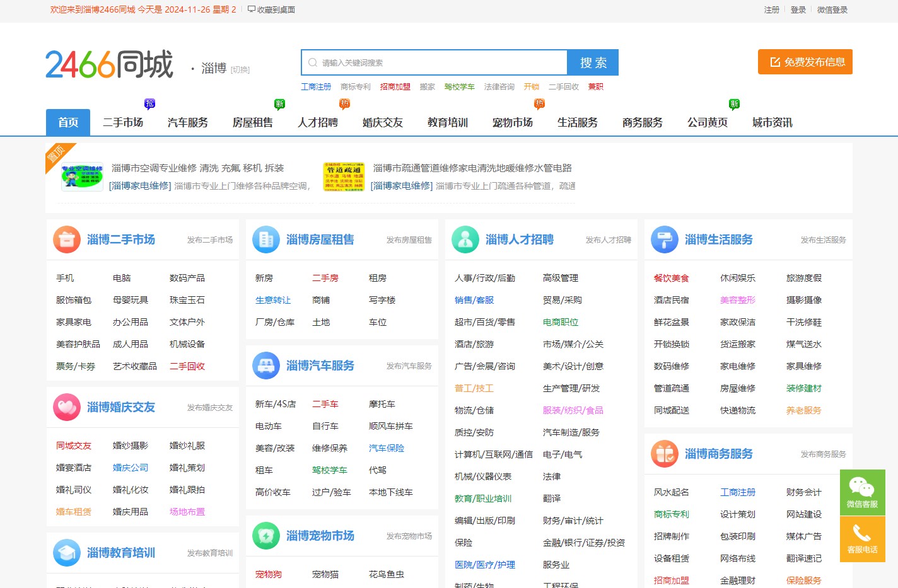The width and height of the screenshot is (898, 588).
Task: Click the 发布人才招聘 link
Action: (x=609, y=239)
